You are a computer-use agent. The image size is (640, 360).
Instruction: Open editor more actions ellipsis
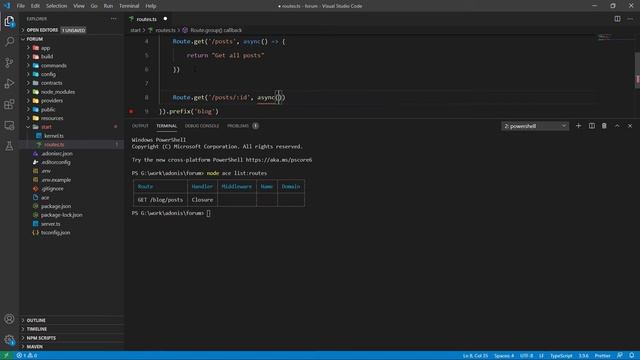[630, 19]
